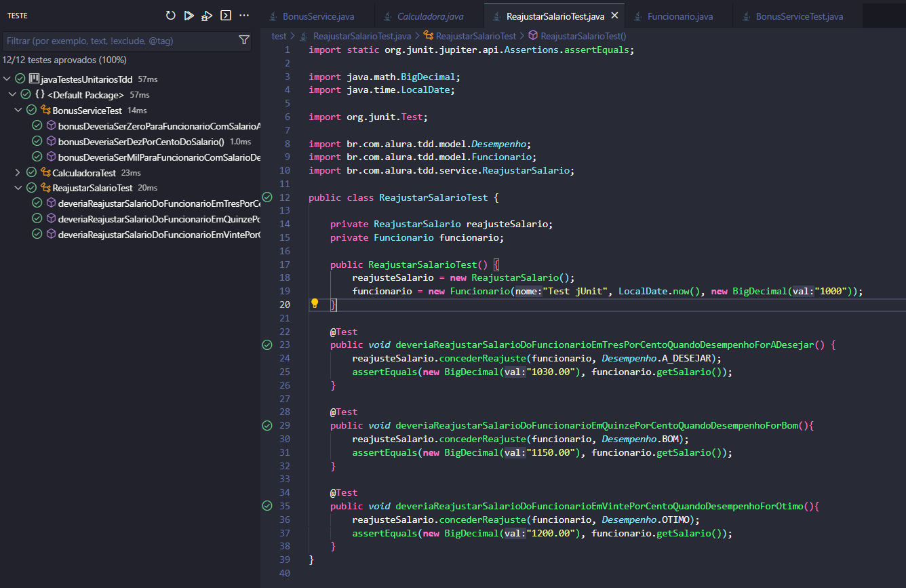Select CalculadoraTest in the test tree
The width and height of the screenshot is (906, 588).
tap(130, 173)
